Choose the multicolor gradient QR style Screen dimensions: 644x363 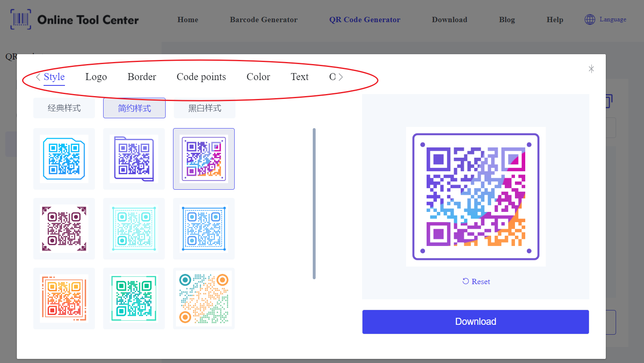[204, 159]
